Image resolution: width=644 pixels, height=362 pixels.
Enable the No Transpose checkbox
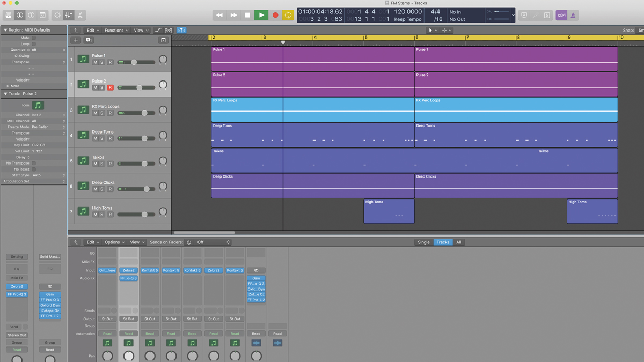point(34,163)
